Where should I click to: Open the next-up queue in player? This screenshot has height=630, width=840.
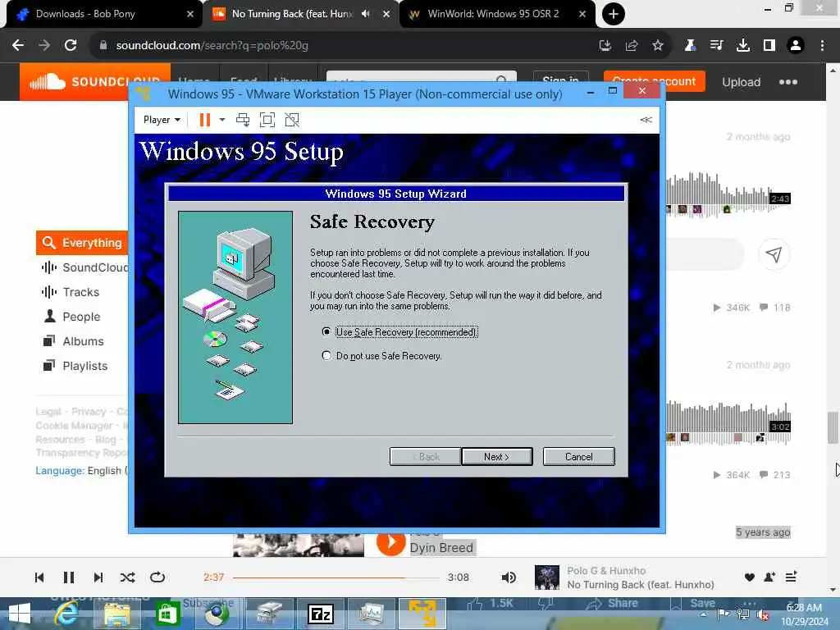click(791, 577)
